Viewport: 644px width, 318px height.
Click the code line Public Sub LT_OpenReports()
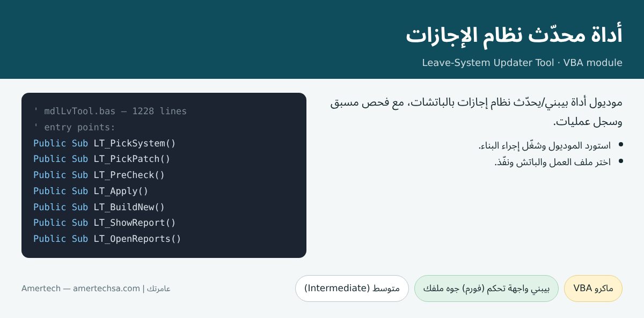tap(107, 239)
